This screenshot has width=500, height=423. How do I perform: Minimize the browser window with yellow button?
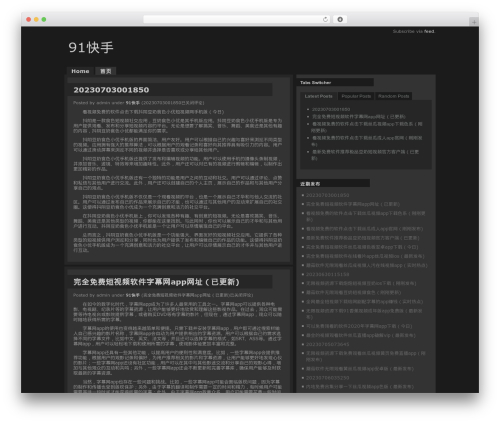[x=36, y=19]
